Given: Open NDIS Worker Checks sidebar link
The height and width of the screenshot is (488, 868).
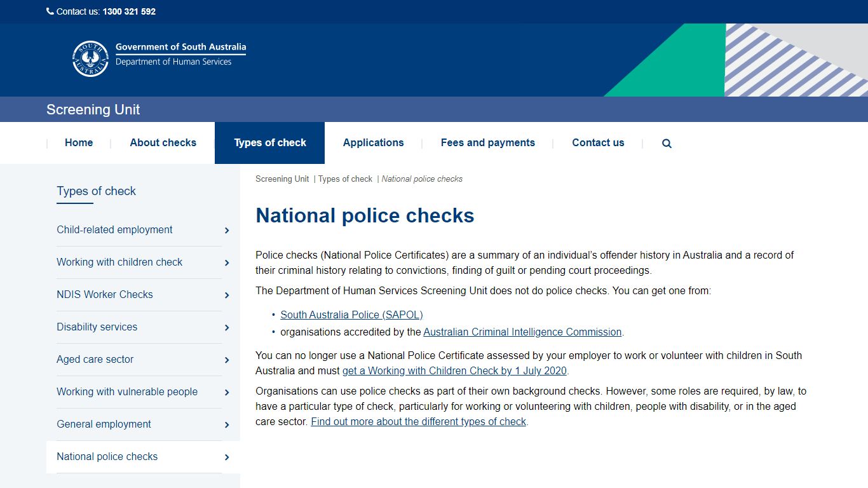Looking at the screenshot, I should point(105,295).
